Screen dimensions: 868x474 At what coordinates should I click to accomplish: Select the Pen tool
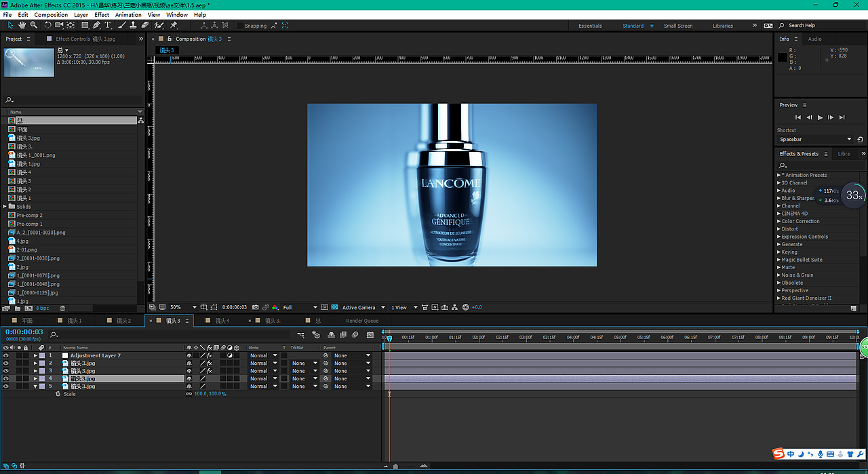click(97, 25)
